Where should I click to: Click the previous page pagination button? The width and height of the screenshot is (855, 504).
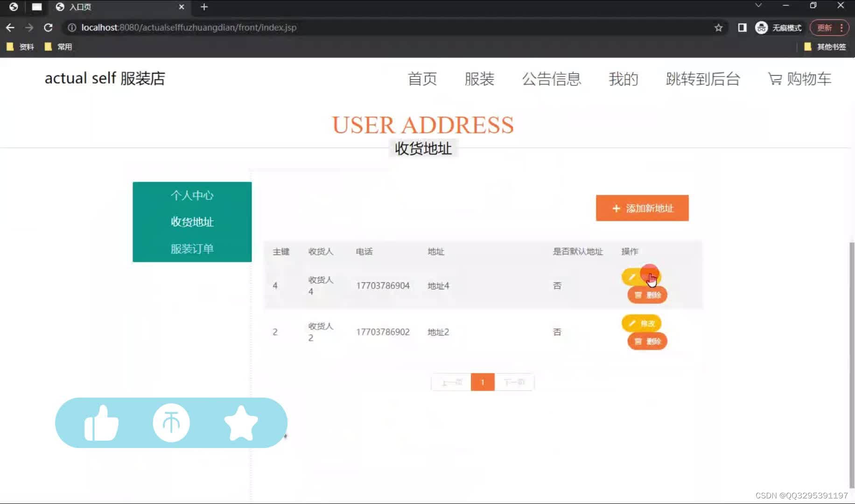pos(451,382)
